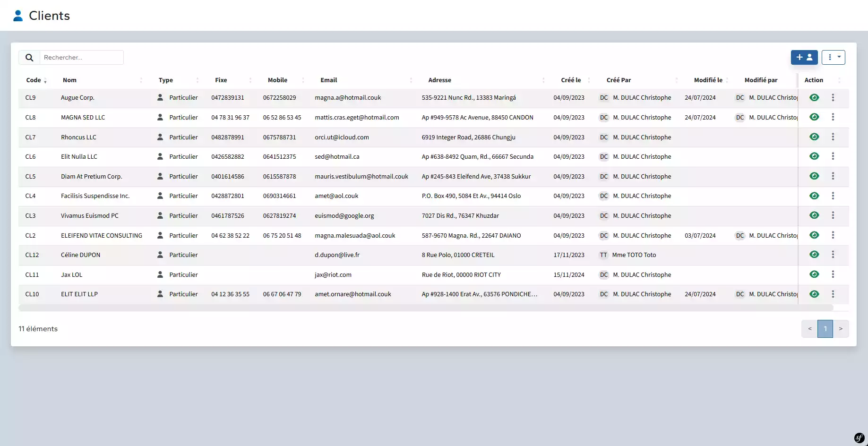Open actions menu for Rhoncus LLC row
Viewport: 868px width, 446px height.
pyautogui.click(x=833, y=137)
